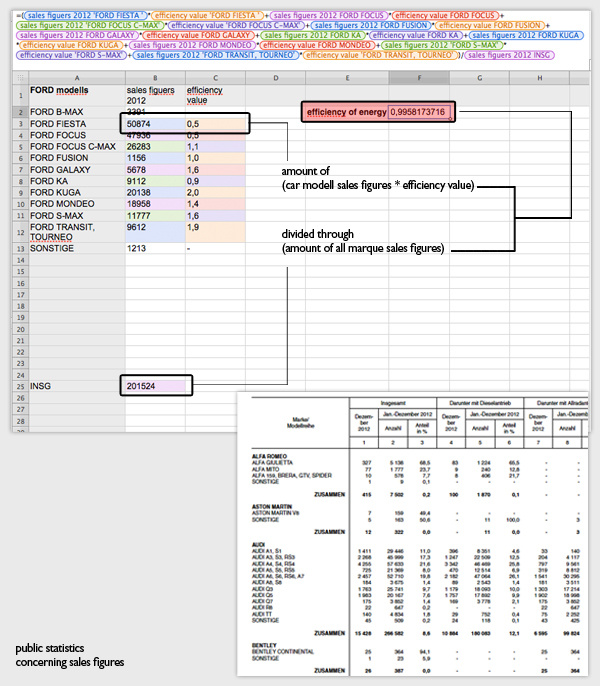Image resolution: width=600 pixels, height=686 pixels.
Task: Select the 'FORD modells' header cell
Action: pyautogui.click(x=77, y=95)
